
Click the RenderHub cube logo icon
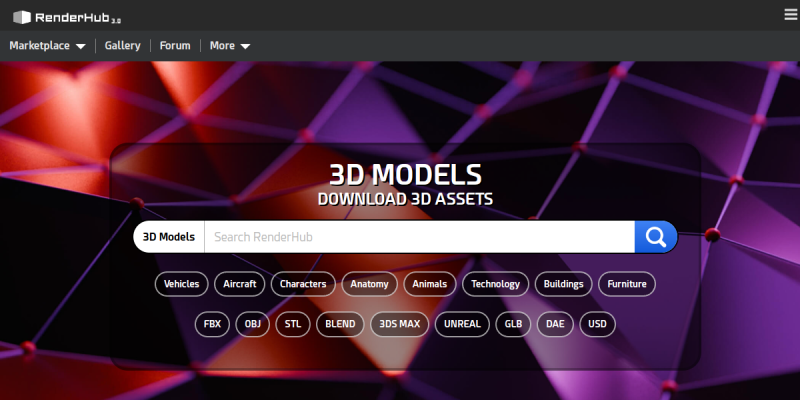pyautogui.click(x=22, y=17)
